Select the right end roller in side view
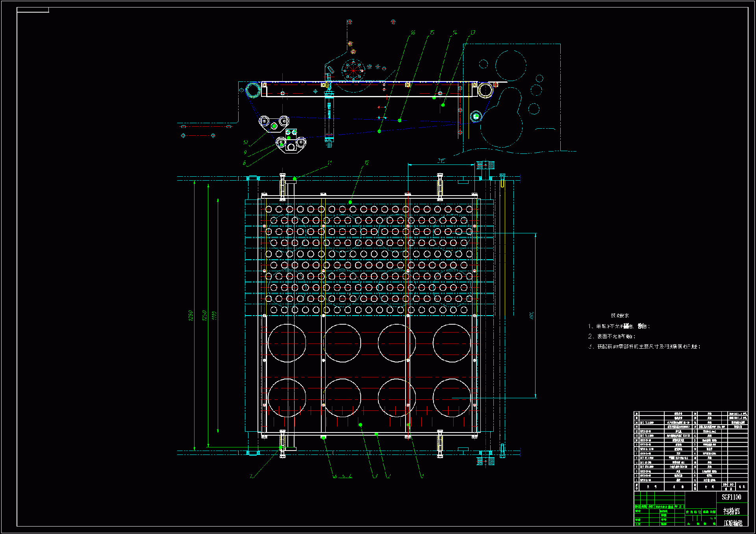756x534 pixels. pos(485,90)
